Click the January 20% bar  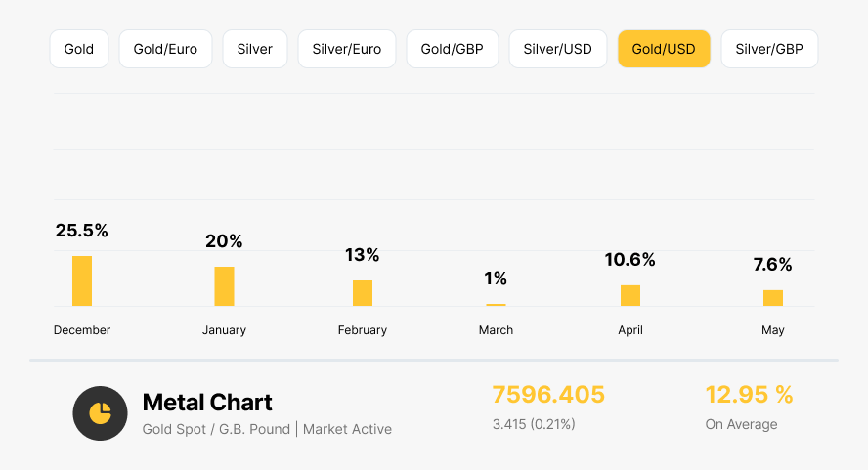pos(224,286)
